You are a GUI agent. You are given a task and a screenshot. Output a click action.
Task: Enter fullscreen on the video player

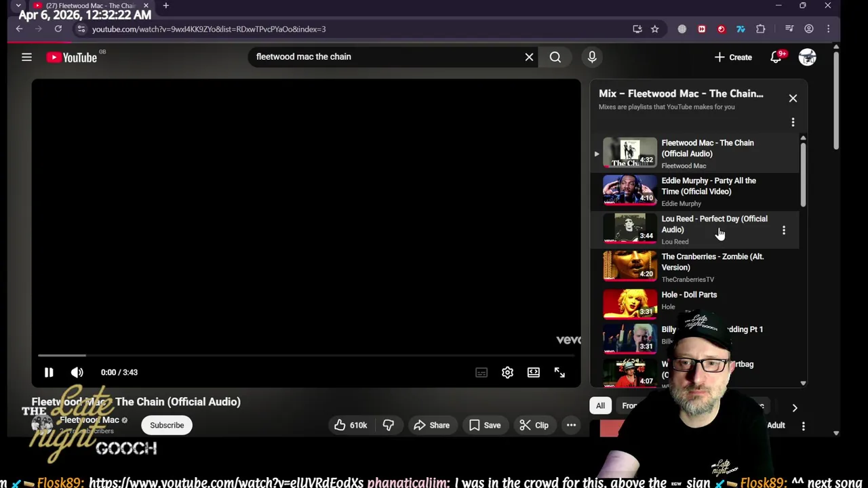point(559,372)
